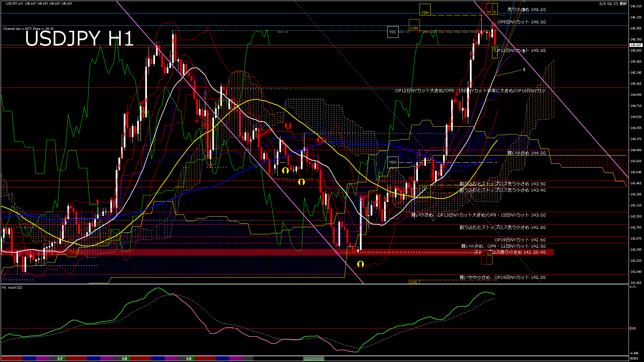Select the 買い小さめ 144.00 order label
The image size is (644, 362).
click(526, 153)
